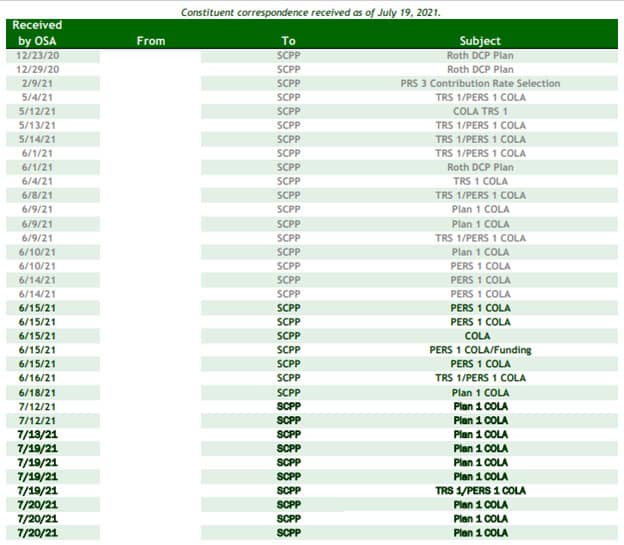Select the 5/13/21 date cell
This screenshot has width=624, height=545.
click(x=38, y=126)
